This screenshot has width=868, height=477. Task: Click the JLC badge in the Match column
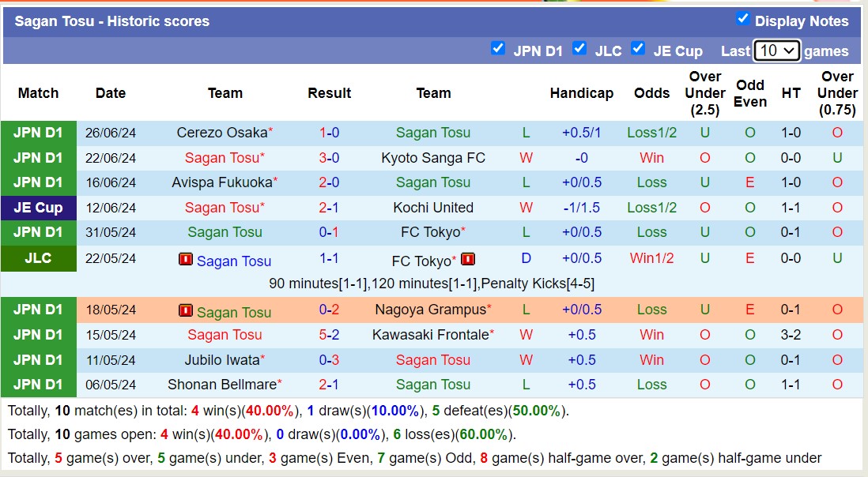(x=38, y=258)
